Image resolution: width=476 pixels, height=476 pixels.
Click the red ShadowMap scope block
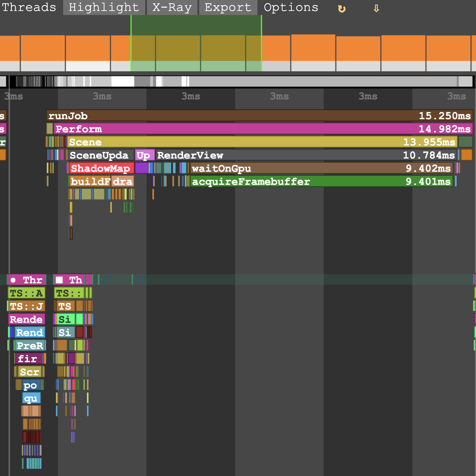pos(101,168)
